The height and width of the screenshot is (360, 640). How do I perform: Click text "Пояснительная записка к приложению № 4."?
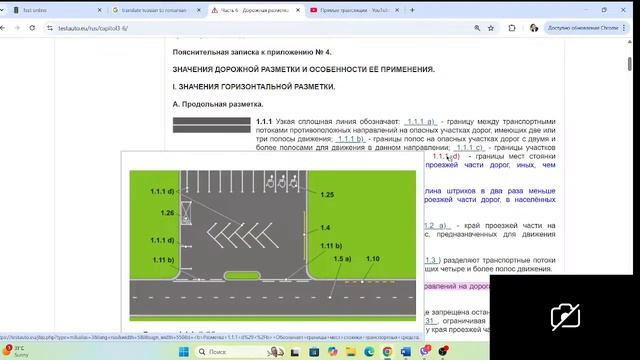[x=252, y=52]
